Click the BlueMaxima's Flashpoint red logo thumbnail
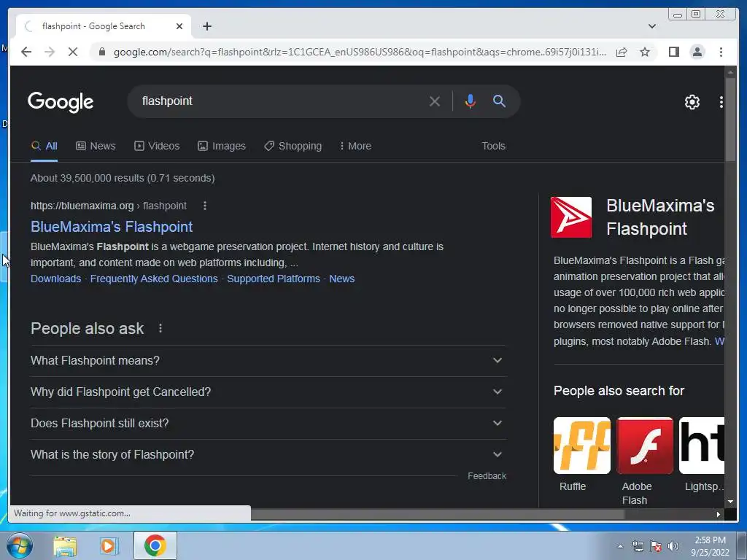The image size is (747, 560). coord(570,217)
